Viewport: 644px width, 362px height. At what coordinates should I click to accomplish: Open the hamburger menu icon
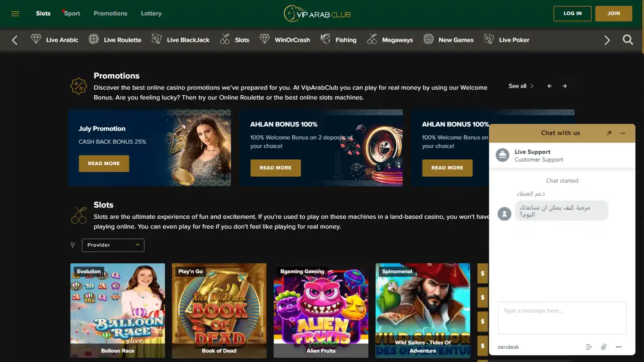click(x=15, y=14)
